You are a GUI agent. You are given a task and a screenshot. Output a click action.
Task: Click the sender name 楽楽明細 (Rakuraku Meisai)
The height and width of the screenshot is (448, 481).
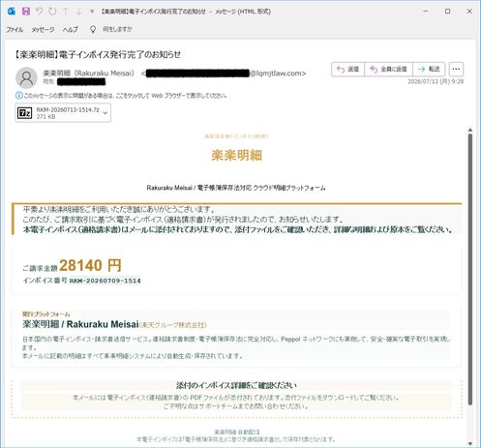[89, 74]
